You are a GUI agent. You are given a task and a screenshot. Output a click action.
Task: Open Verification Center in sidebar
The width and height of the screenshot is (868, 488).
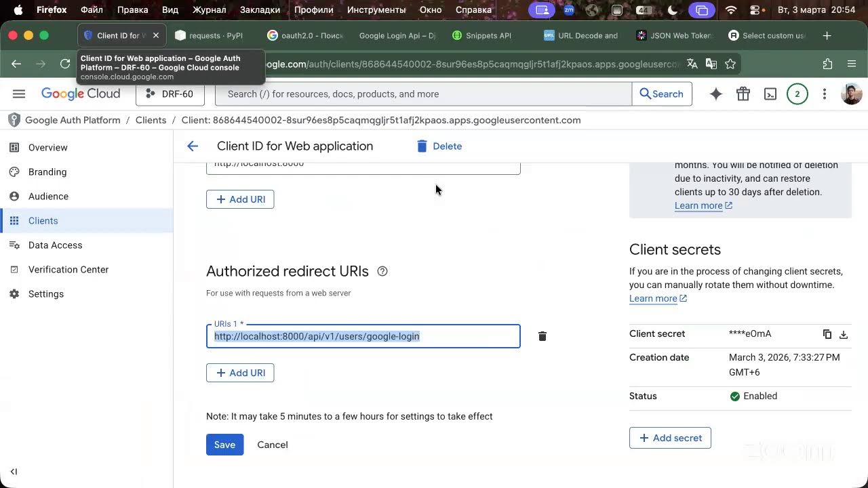click(87, 270)
